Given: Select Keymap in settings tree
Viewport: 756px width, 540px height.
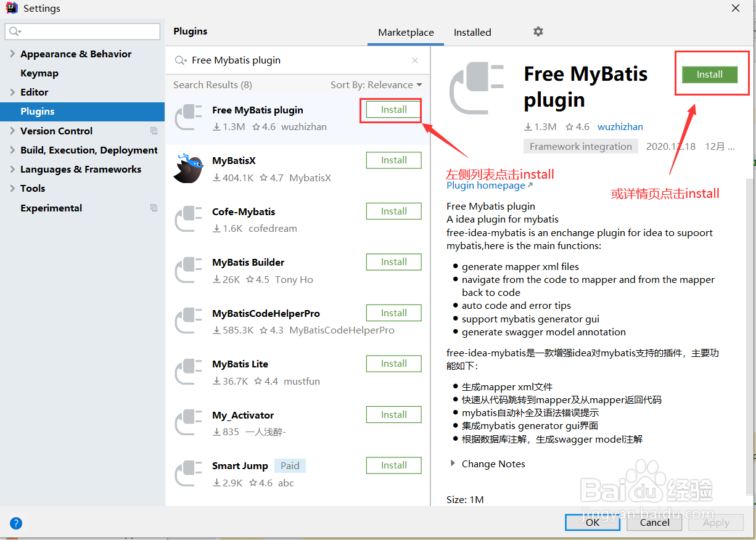Looking at the screenshot, I should coord(39,73).
